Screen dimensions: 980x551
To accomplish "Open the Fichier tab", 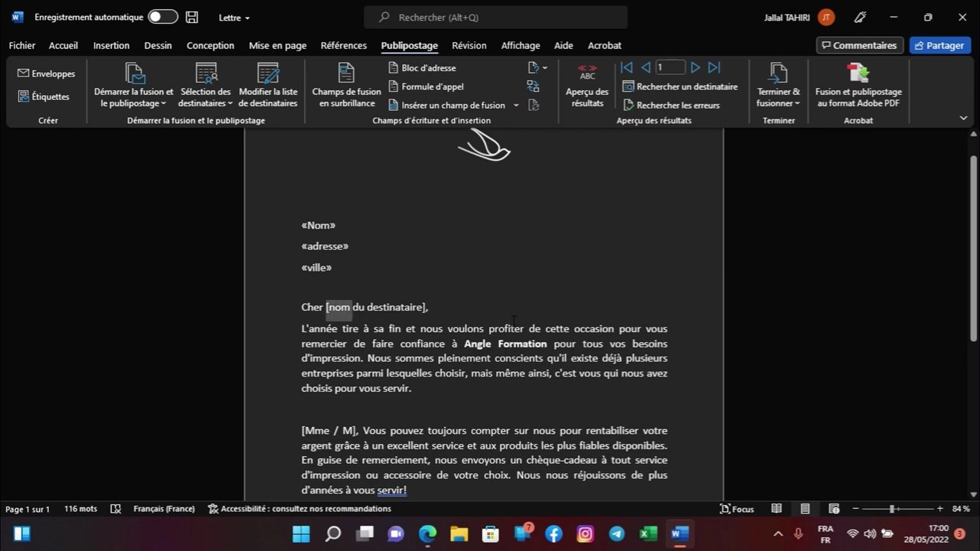I will pos(22,46).
